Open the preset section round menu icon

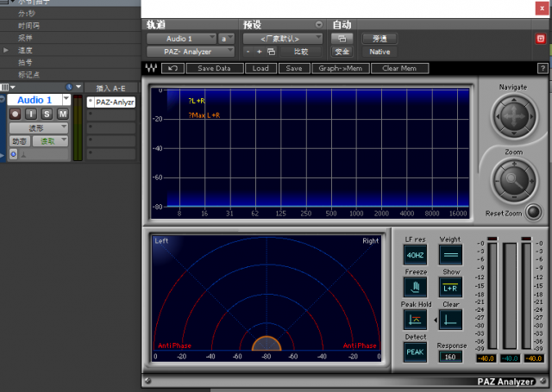(x=319, y=25)
